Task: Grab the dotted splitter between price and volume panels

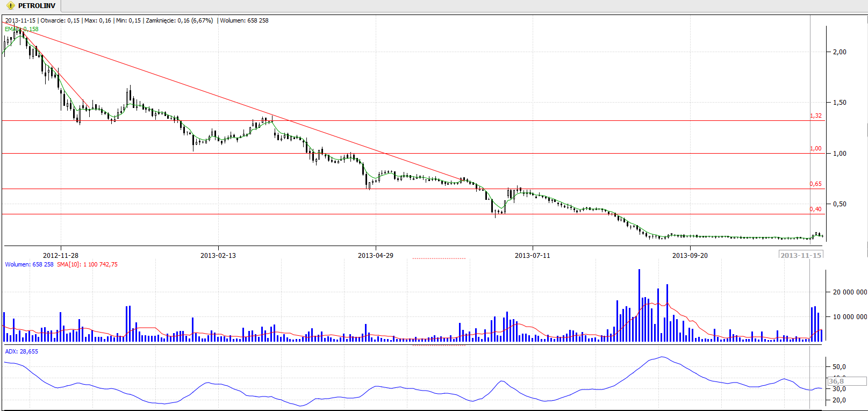Action: click(x=439, y=258)
